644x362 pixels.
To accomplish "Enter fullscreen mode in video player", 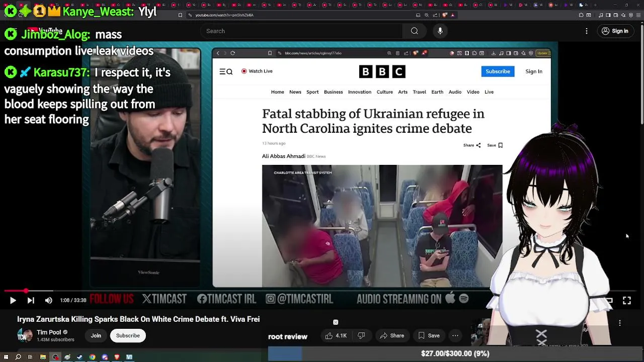I will [x=627, y=300].
